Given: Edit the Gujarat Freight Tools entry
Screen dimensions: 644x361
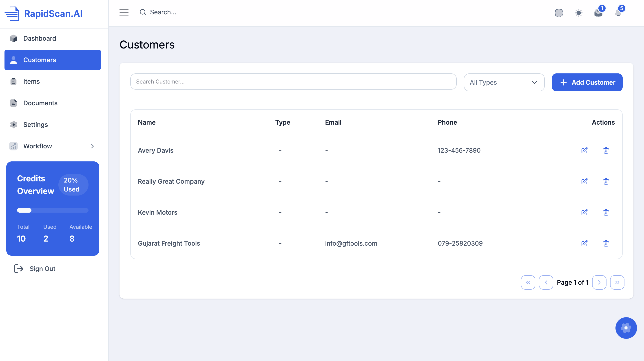Looking at the screenshot, I should coord(584,243).
